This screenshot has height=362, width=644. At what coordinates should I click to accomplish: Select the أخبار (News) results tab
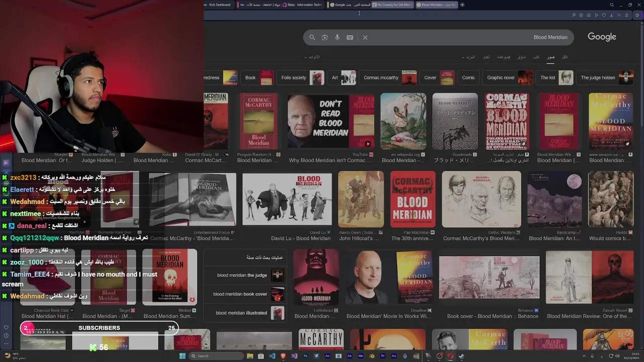(x=486, y=57)
